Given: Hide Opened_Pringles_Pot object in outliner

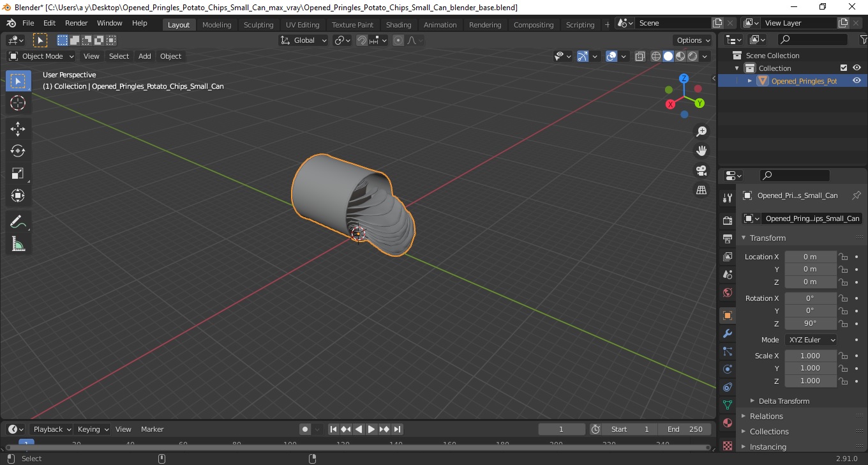Looking at the screenshot, I should tap(857, 80).
